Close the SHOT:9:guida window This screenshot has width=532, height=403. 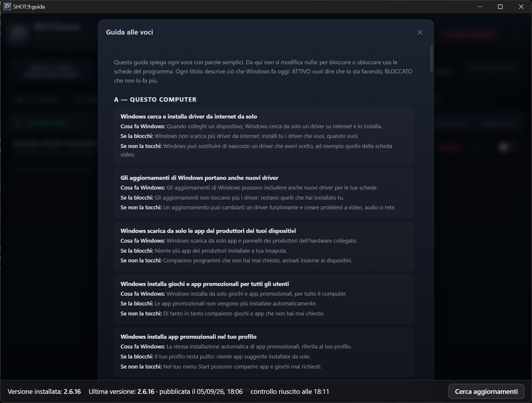(x=521, y=6)
